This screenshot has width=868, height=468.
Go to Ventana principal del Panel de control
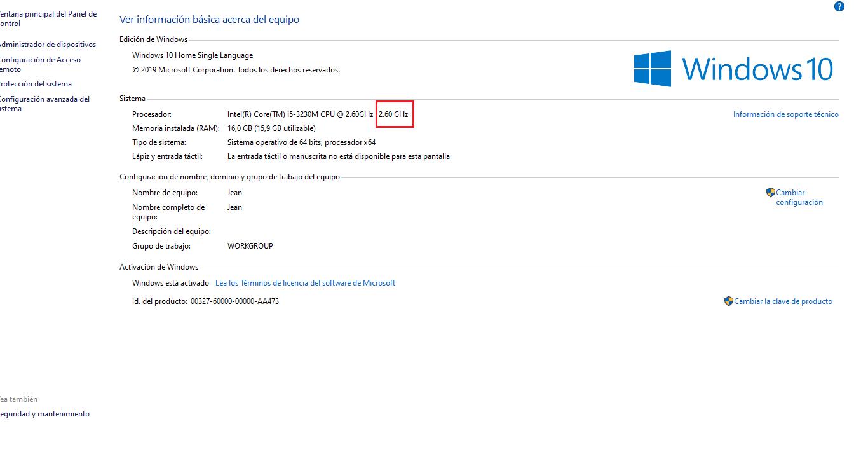[48, 19]
